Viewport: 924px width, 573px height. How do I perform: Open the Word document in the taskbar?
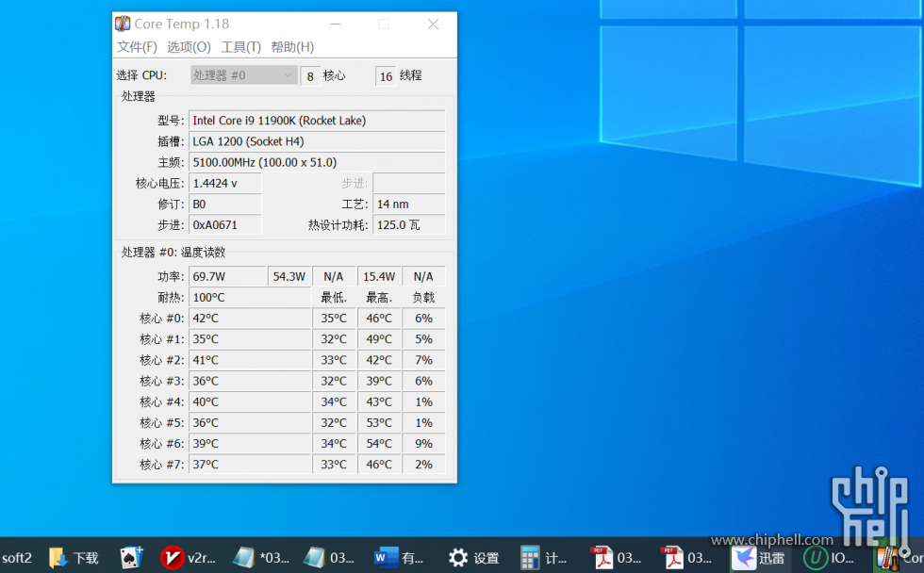coord(398,557)
